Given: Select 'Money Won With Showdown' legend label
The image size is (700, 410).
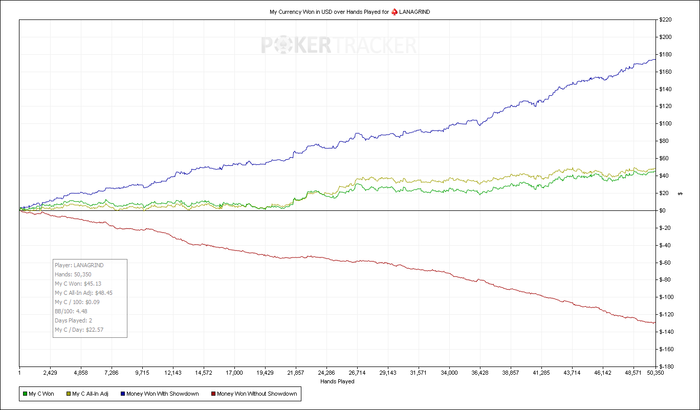Looking at the screenshot, I should tap(162, 394).
